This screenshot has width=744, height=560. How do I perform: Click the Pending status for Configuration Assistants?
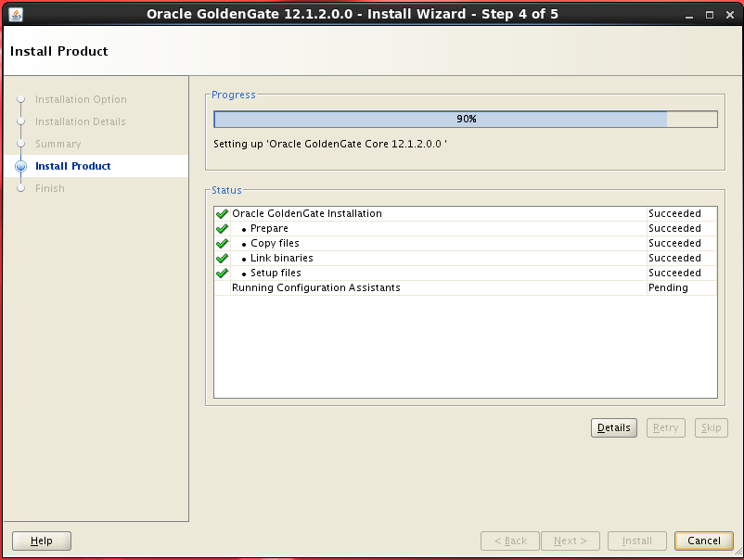click(668, 287)
